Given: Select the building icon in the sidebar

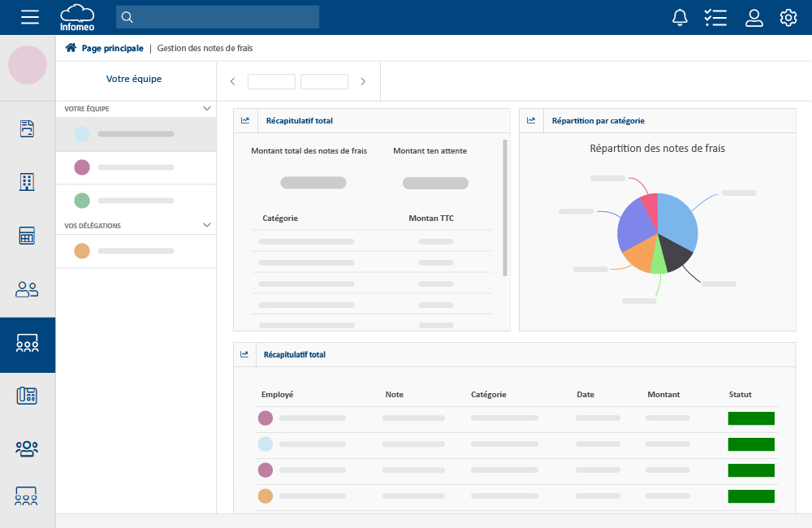Looking at the screenshot, I should pyautogui.click(x=27, y=182).
